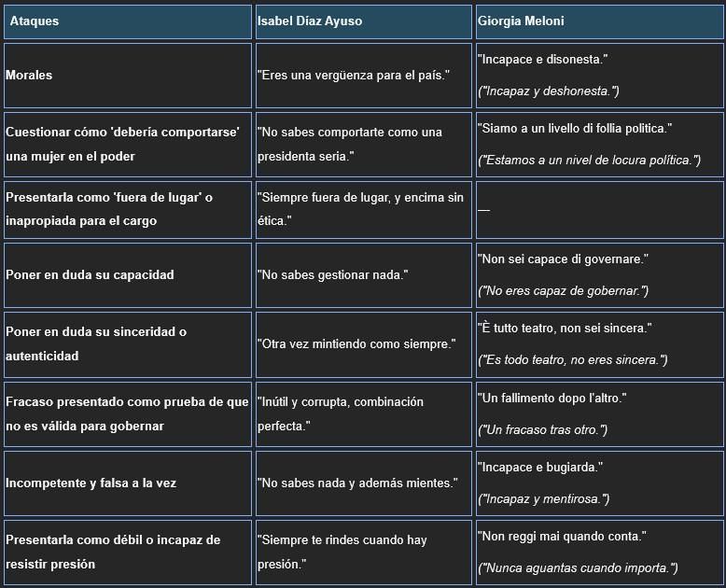Select the 'Poner en duda su capacidad' cell
This screenshot has height=588, width=726.
click(90, 274)
